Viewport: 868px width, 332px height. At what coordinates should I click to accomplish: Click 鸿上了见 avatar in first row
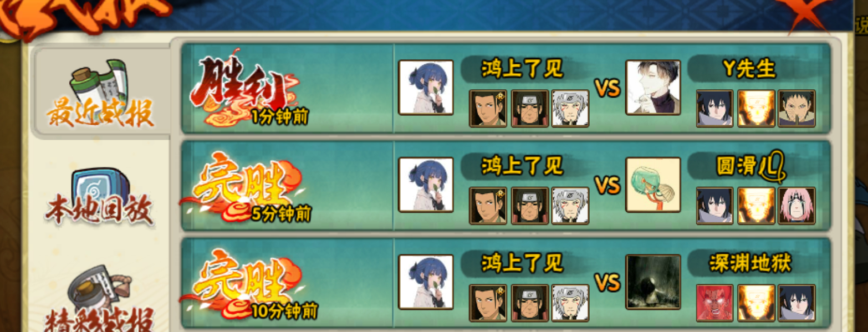[x=426, y=88]
